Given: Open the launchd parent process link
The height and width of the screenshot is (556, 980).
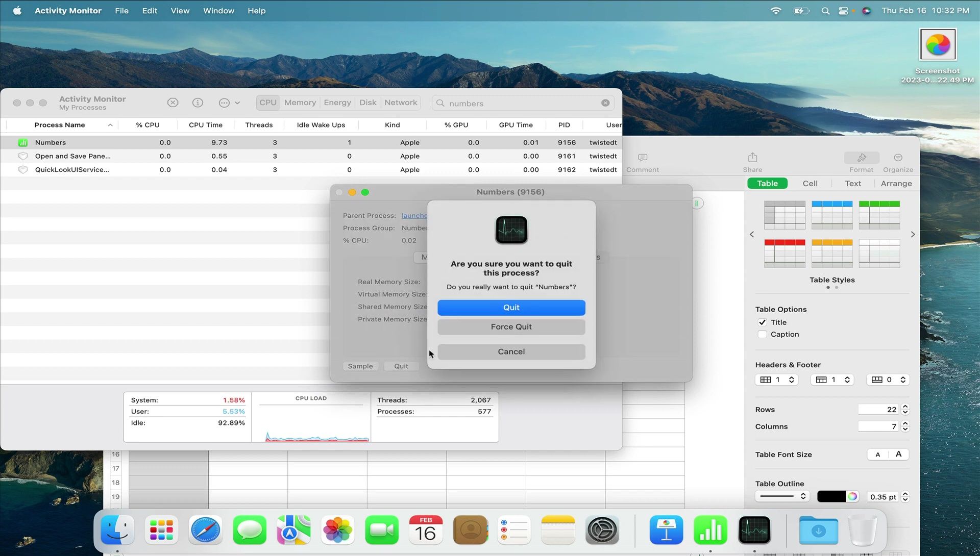Looking at the screenshot, I should coord(414,216).
